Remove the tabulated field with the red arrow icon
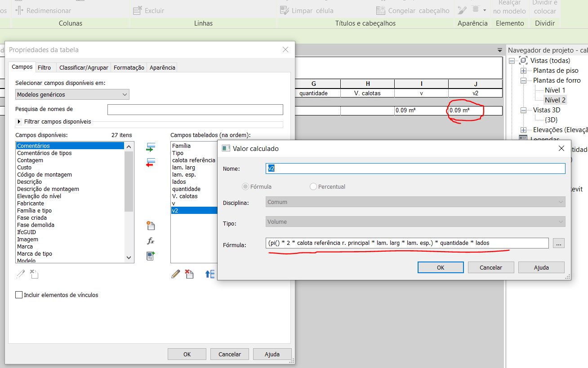Screen dimensions: 588x368 pos(151,163)
